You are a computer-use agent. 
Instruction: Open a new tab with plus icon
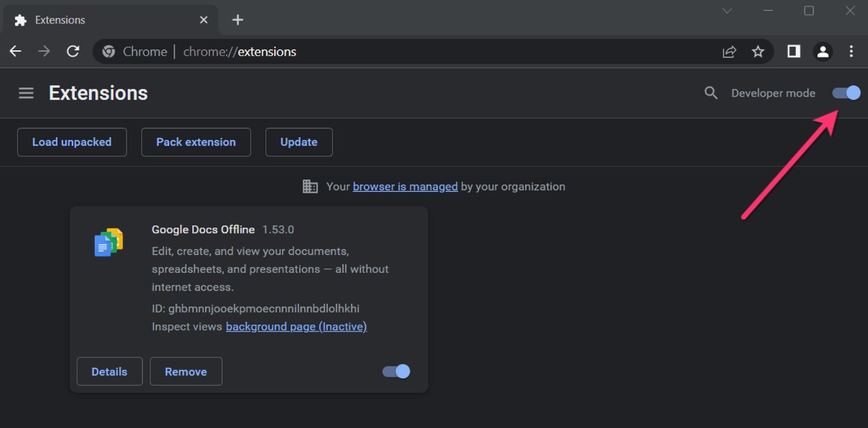(238, 20)
